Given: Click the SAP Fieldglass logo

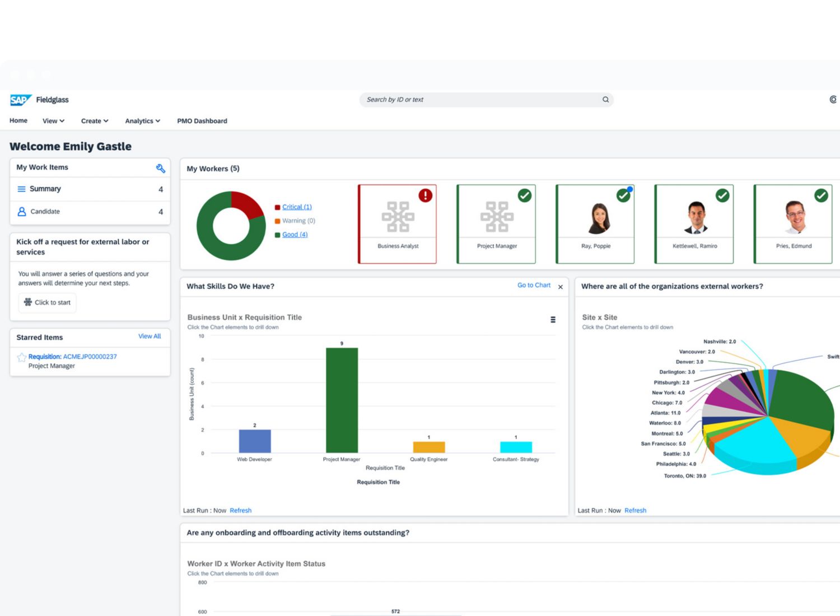Looking at the screenshot, I should tap(39, 100).
